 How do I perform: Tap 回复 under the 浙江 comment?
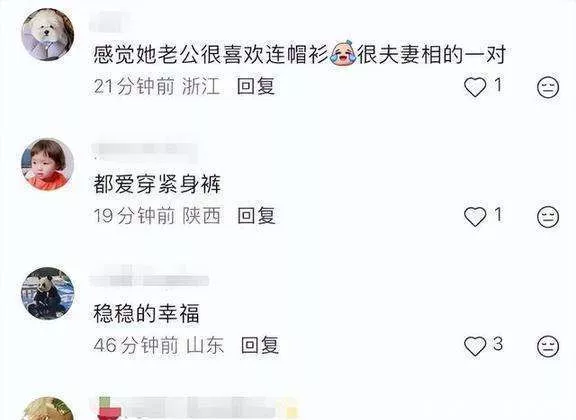pos(256,87)
